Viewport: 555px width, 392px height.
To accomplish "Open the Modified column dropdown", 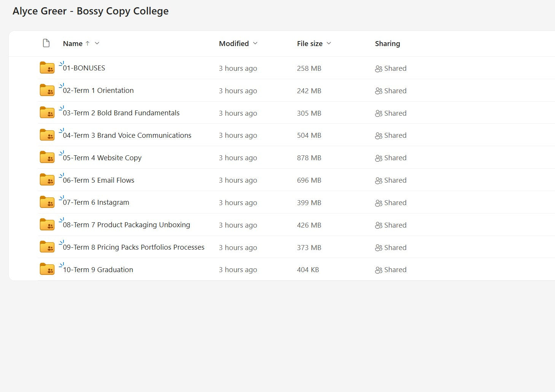I will coord(255,43).
